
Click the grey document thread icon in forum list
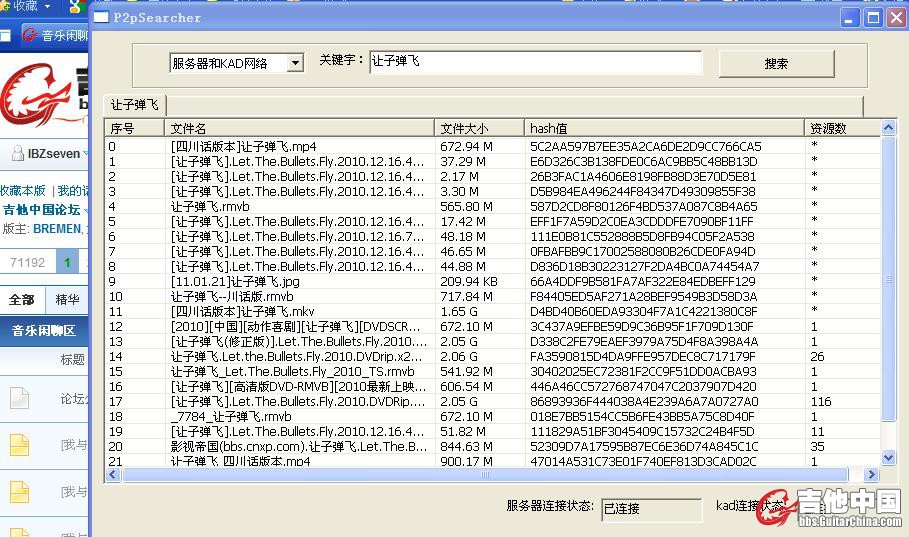(19, 398)
